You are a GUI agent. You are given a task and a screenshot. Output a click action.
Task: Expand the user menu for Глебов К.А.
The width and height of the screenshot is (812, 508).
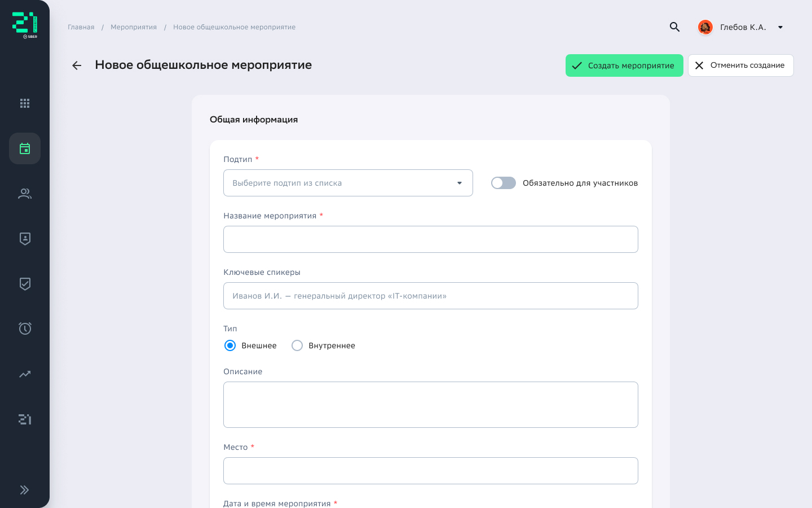click(780, 27)
